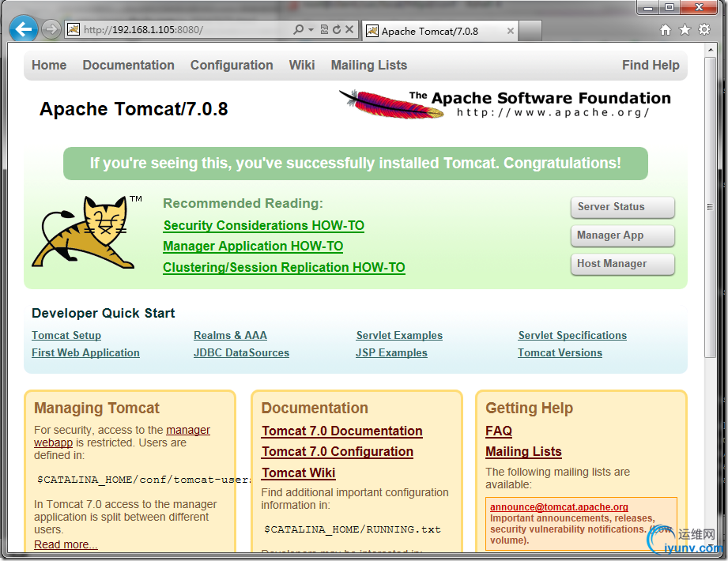The height and width of the screenshot is (561, 728).
Task: Click the Host Manager button
Action: point(623,264)
